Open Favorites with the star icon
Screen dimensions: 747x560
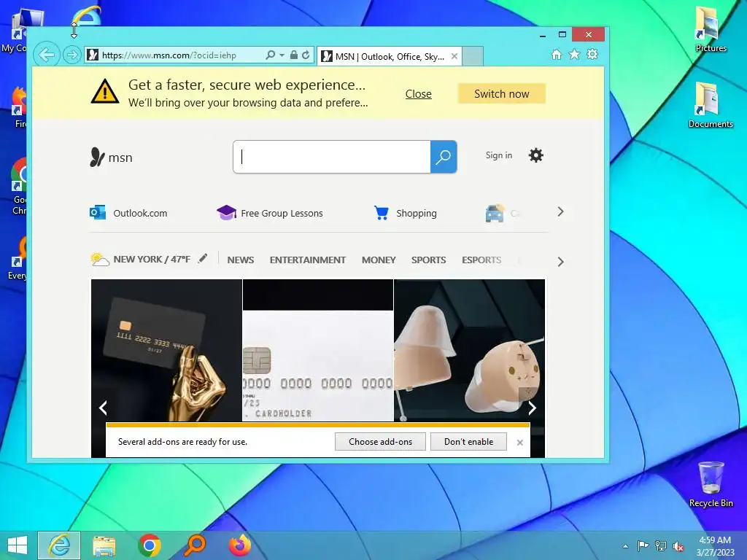(575, 54)
